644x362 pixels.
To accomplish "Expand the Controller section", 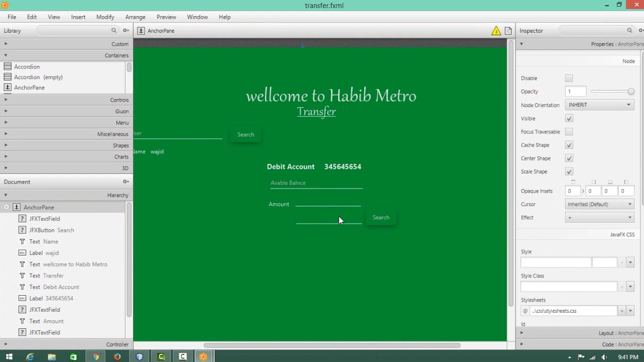I will [66, 344].
